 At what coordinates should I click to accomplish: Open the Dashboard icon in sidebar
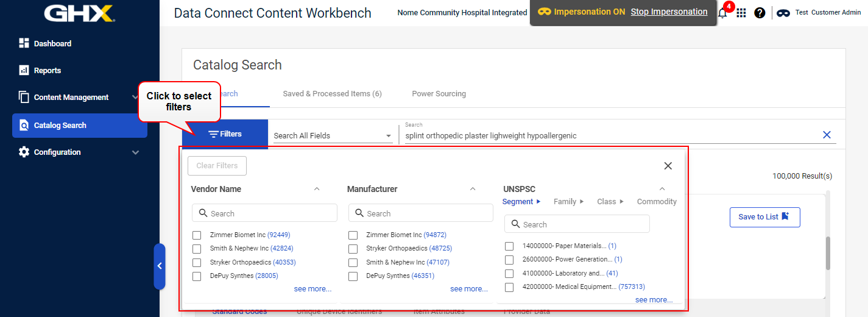(x=24, y=43)
